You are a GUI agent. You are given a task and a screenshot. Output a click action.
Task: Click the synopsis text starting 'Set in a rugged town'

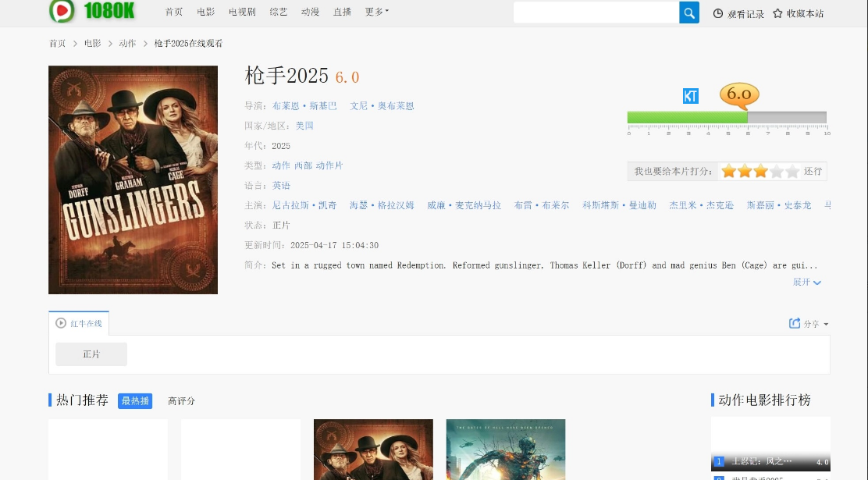coord(545,265)
